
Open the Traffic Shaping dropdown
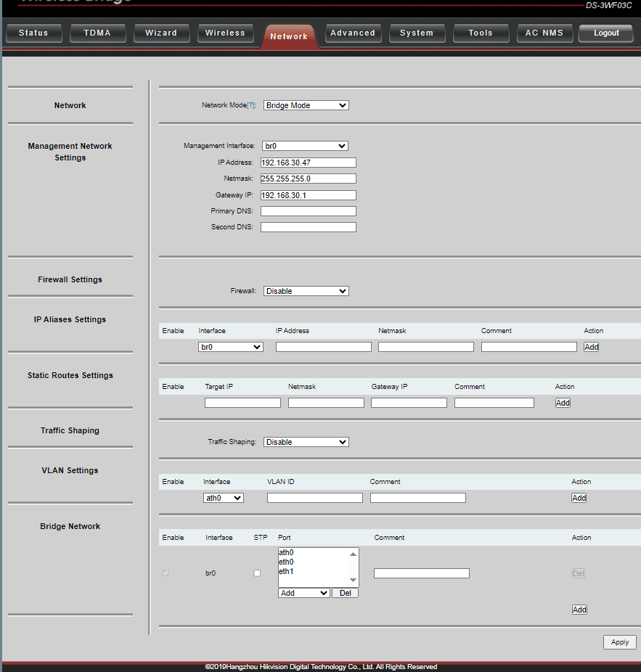(x=306, y=442)
